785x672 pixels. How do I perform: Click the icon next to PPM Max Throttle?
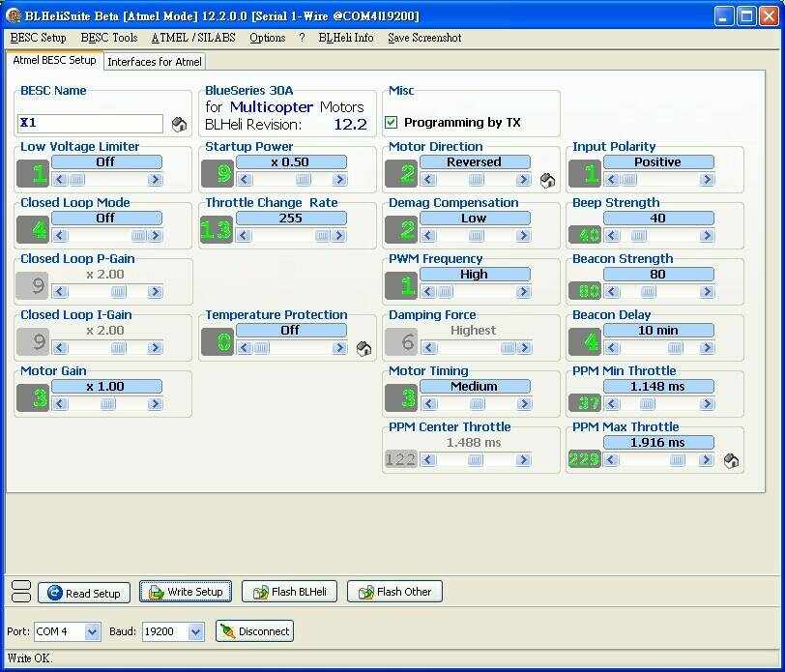731,461
